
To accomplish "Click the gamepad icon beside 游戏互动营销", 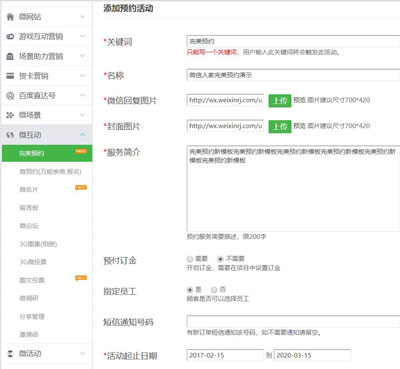I will (x=10, y=36).
